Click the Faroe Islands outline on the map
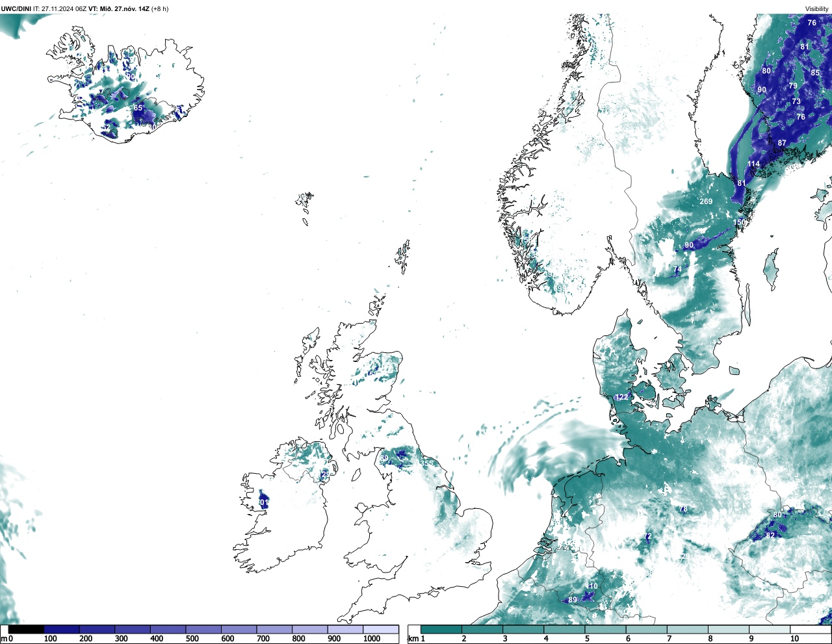The width and height of the screenshot is (832, 644). 304,205
